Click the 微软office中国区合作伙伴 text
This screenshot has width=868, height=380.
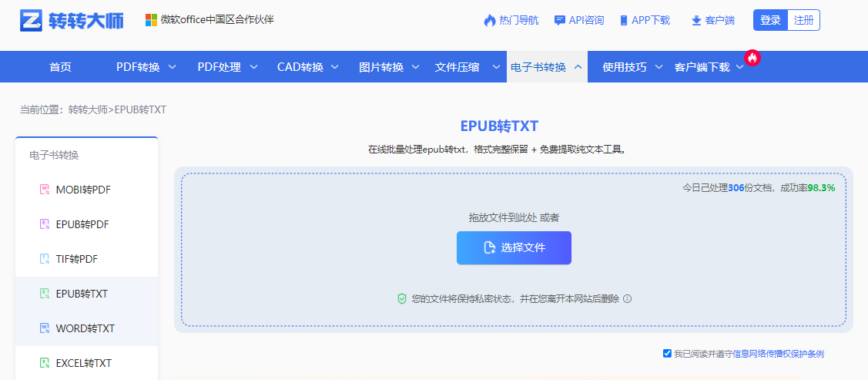tap(217, 20)
